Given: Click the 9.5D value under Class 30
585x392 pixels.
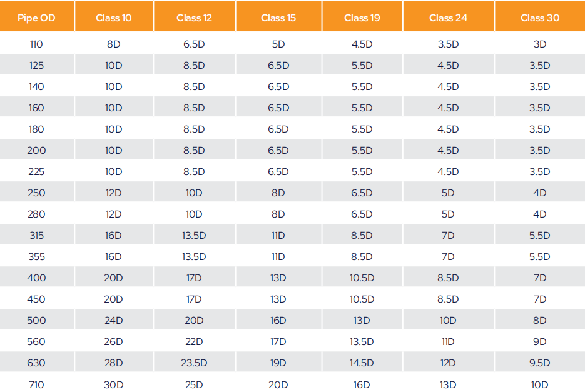Looking at the screenshot, I should pos(540,363).
